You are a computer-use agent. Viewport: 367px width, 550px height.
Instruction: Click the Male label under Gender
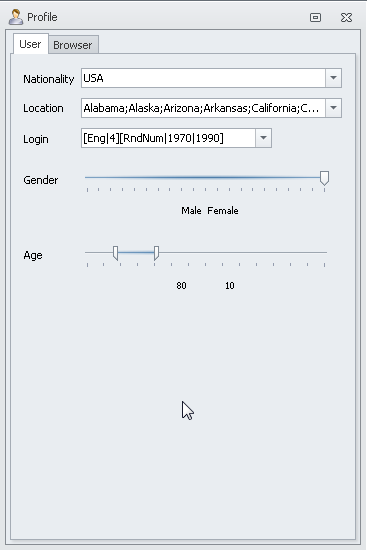pos(191,210)
